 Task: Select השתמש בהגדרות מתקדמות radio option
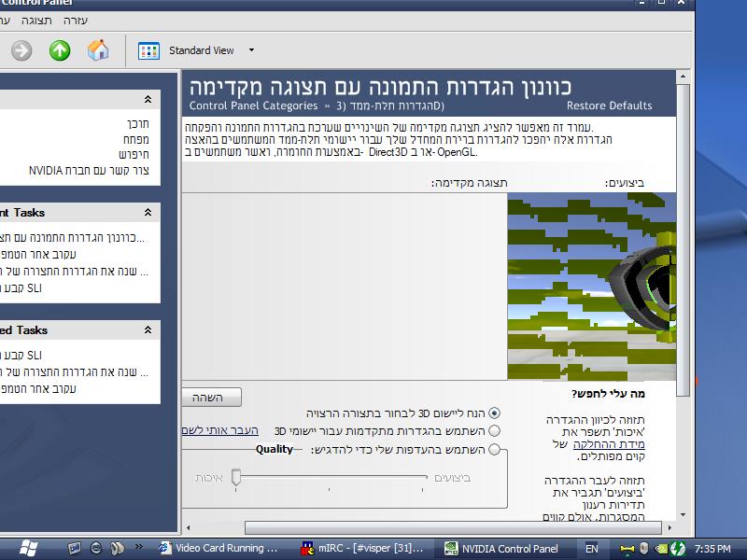tap(495, 431)
